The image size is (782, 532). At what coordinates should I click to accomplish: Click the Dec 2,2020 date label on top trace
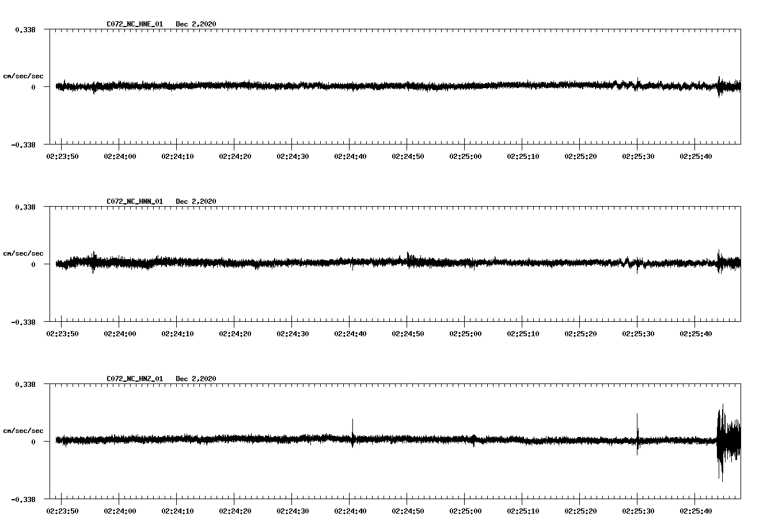pyautogui.click(x=197, y=24)
